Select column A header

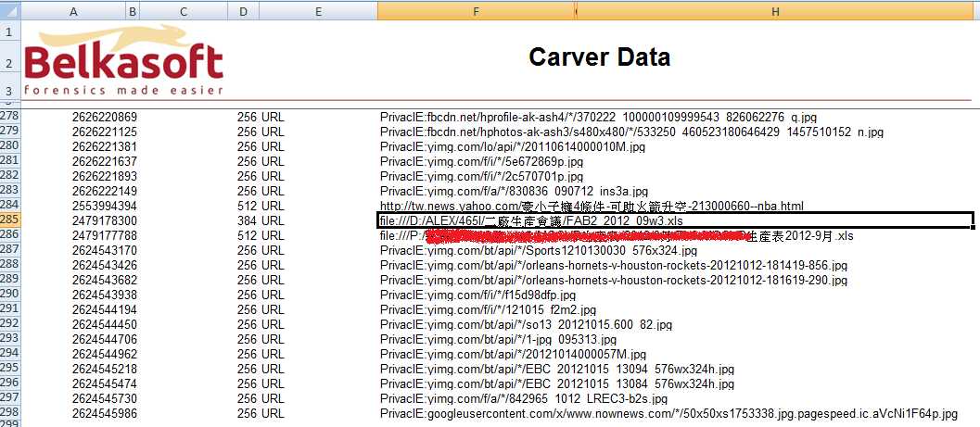[74, 11]
